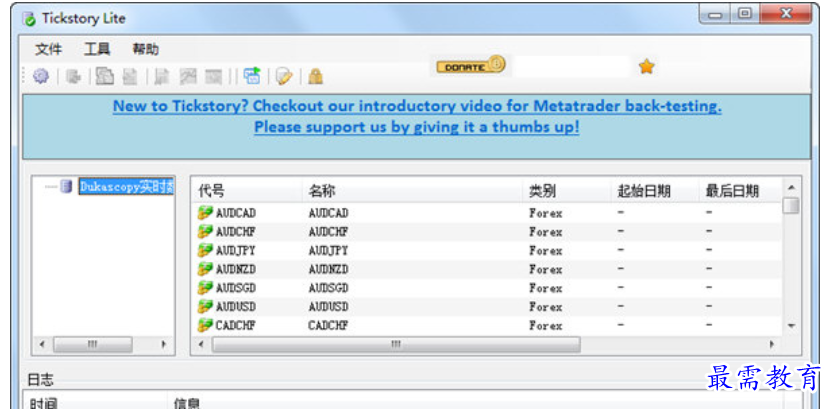Open the 文件 menu

(x=49, y=50)
